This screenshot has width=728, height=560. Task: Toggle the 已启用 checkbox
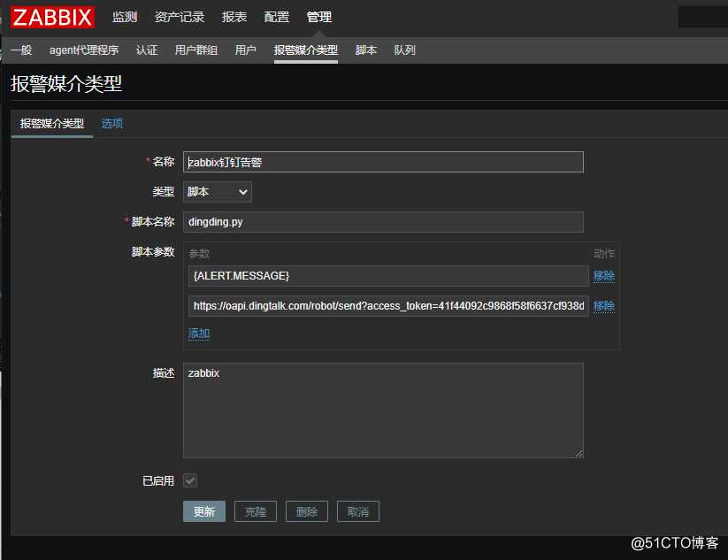pyautogui.click(x=190, y=480)
